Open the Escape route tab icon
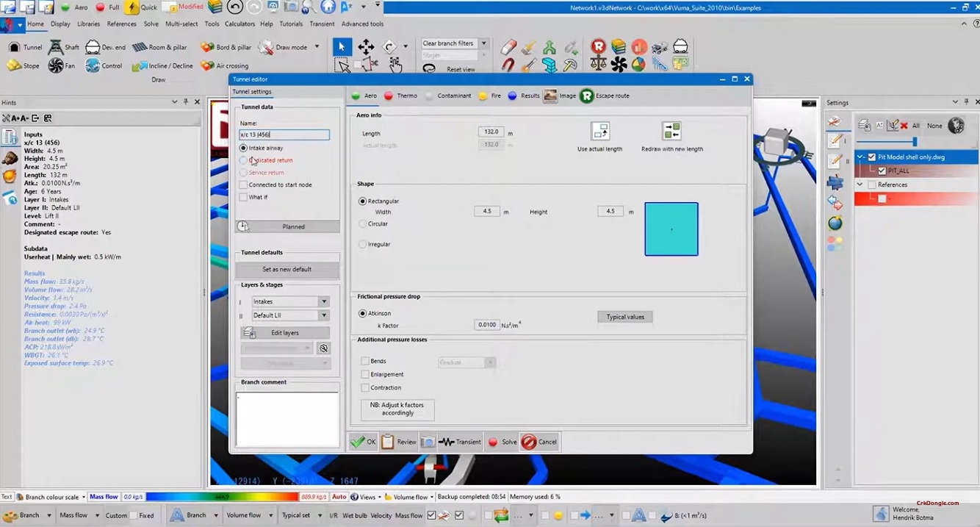 click(x=586, y=96)
